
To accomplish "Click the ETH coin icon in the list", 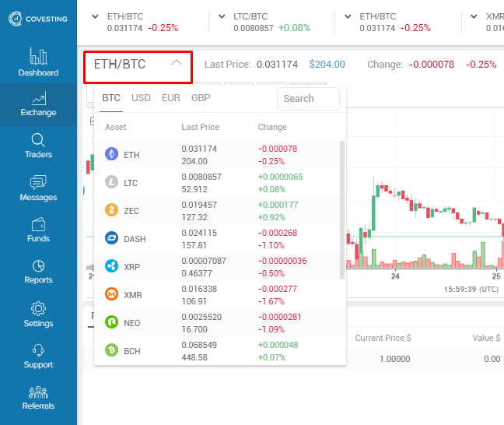I will pyautogui.click(x=111, y=154).
